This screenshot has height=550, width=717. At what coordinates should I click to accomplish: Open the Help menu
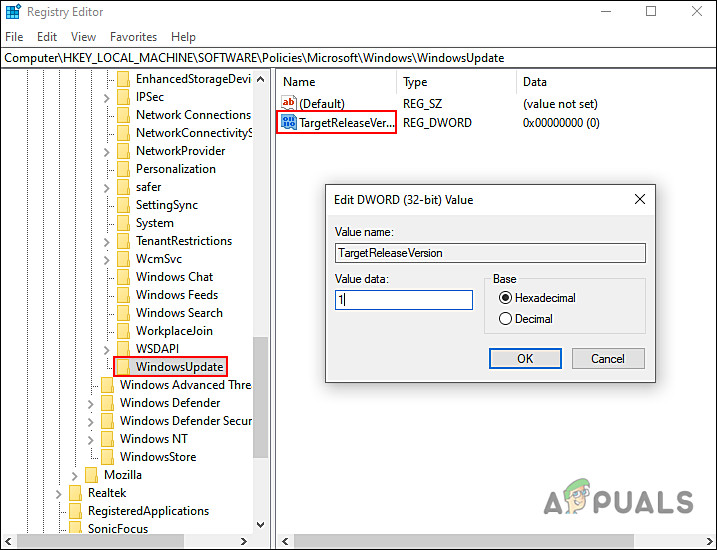[183, 37]
